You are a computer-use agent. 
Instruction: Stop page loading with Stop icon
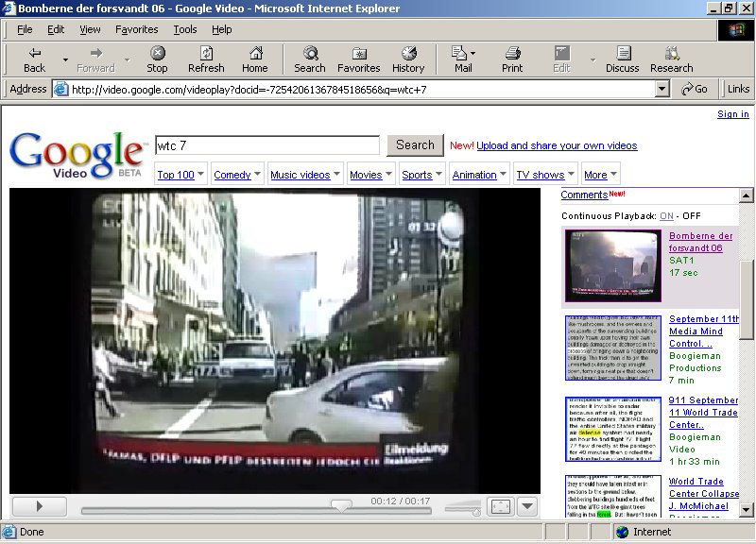coord(157,59)
